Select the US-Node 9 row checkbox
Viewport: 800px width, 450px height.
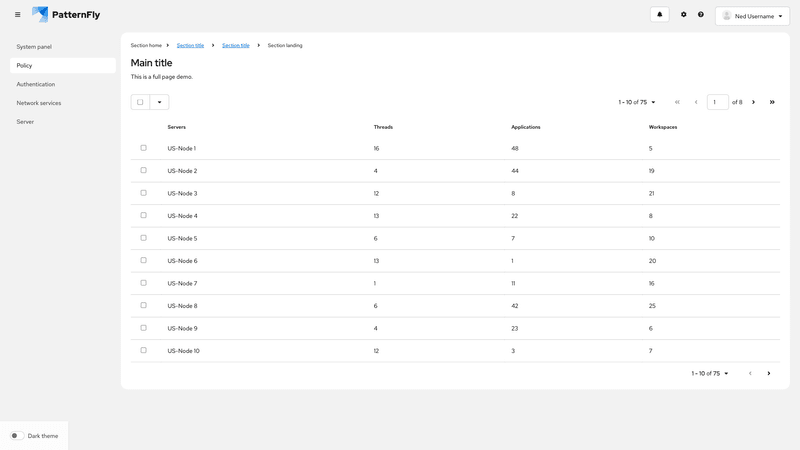pos(143,328)
